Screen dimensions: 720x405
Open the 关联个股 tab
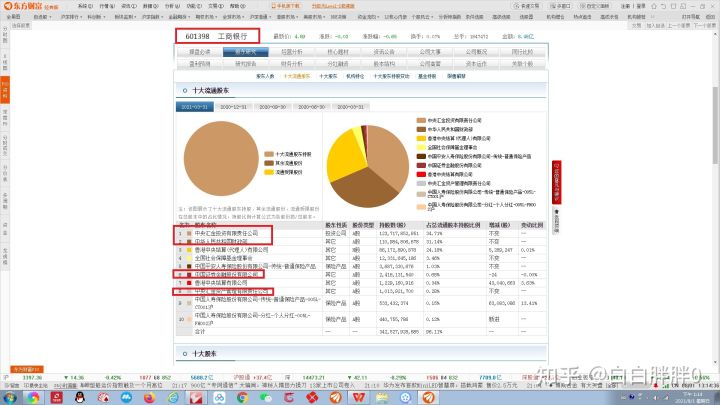[x=522, y=64]
